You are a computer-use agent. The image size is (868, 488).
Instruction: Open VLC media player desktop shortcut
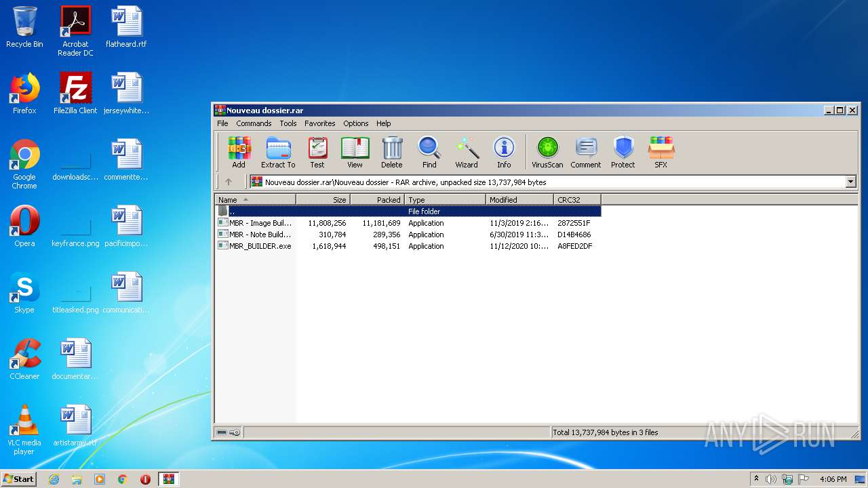click(x=24, y=430)
